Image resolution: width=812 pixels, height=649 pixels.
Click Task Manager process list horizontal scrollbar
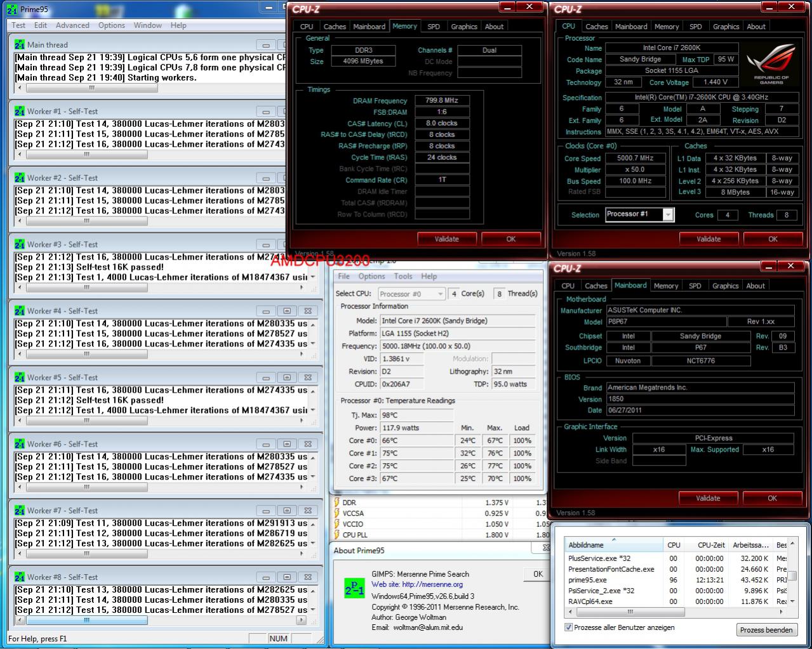coord(630,612)
